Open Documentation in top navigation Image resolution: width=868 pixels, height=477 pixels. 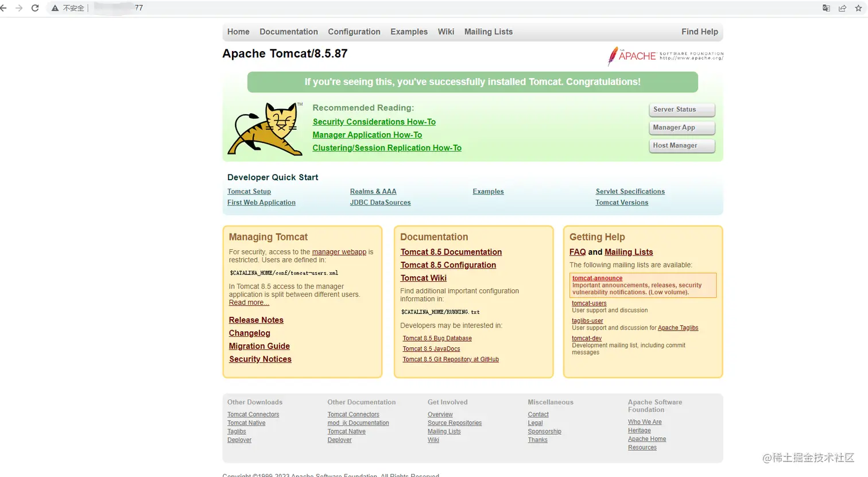point(289,32)
